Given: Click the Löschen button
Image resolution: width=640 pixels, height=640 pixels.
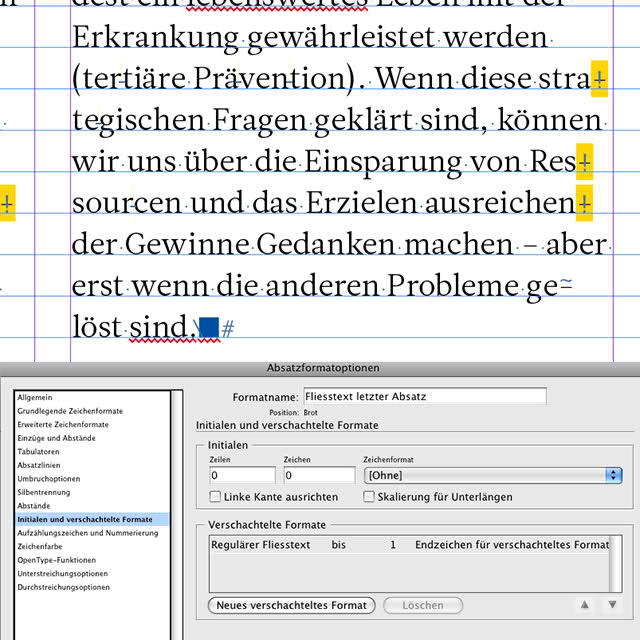Looking at the screenshot, I should [x=423, y=605].
